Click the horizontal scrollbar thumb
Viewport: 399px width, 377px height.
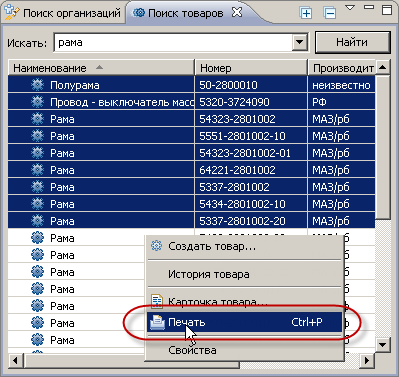(131, 361)
